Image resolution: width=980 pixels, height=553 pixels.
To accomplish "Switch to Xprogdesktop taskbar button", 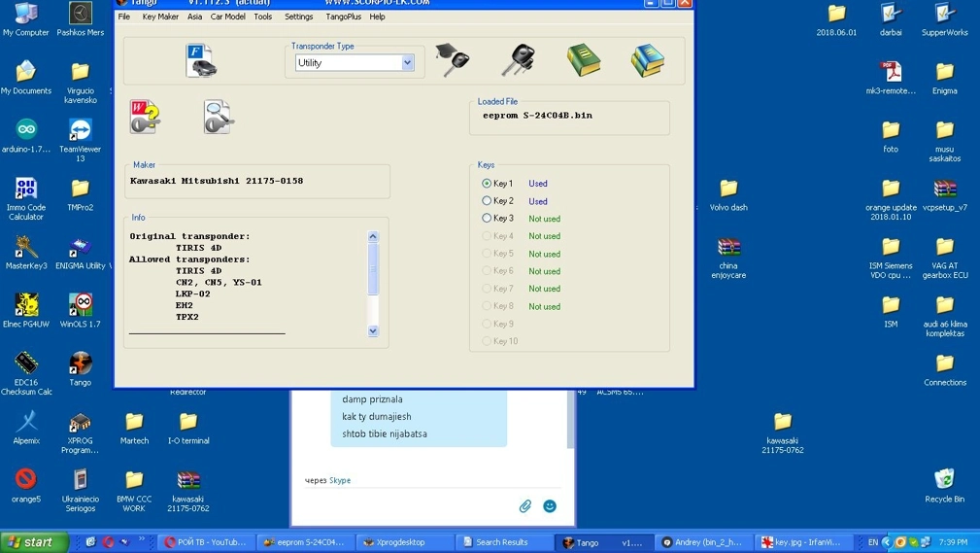I will click(404, 542).
